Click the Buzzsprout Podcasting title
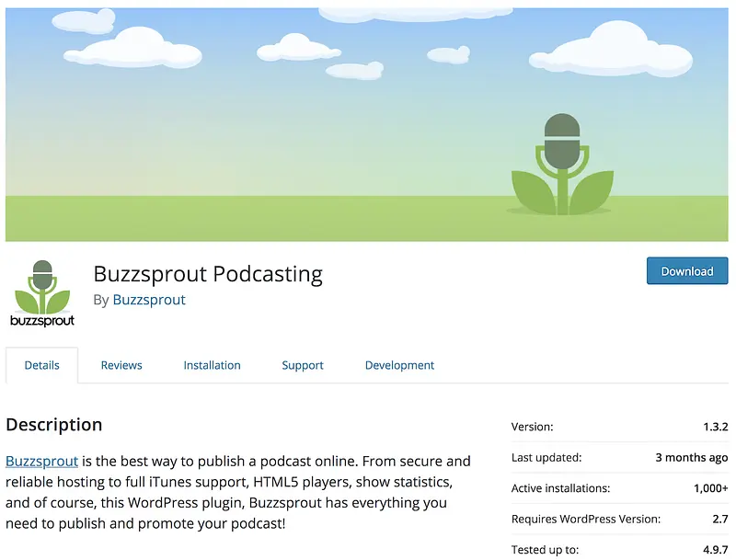This screenshot has width=736, height=560. 208,274
